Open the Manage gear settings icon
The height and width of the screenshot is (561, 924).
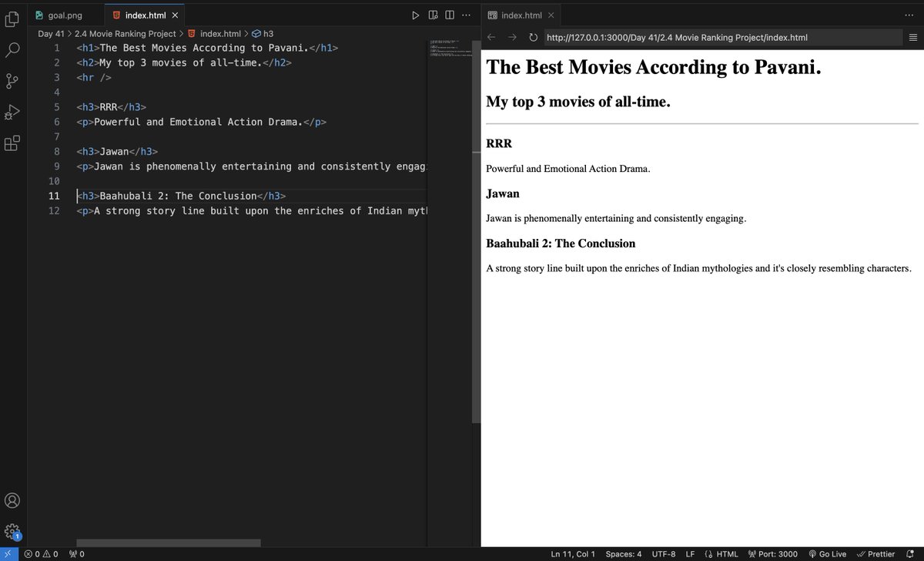click(x=12, y=531)
